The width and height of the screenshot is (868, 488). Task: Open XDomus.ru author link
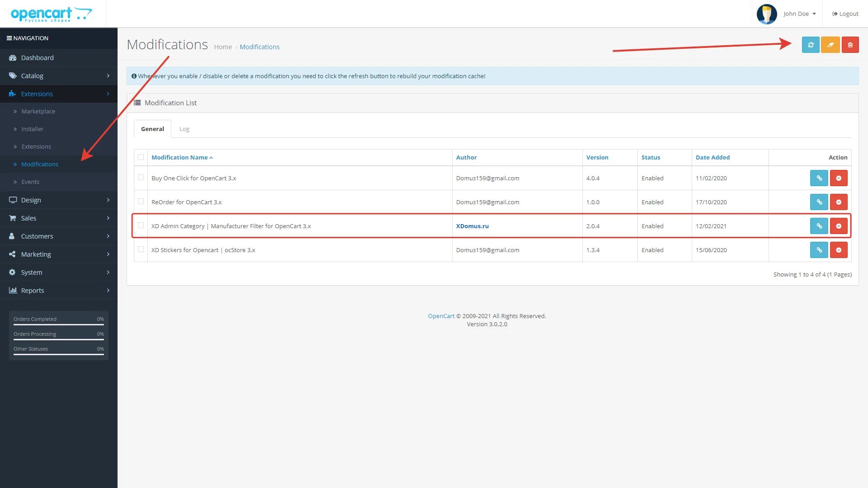pos(472,226)
